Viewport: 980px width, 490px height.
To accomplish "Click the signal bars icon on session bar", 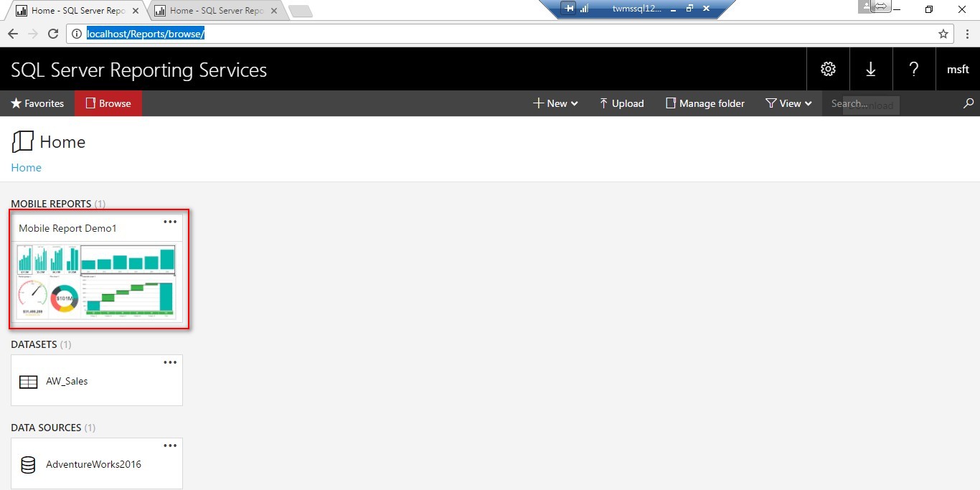I will (x=584, y=9).
